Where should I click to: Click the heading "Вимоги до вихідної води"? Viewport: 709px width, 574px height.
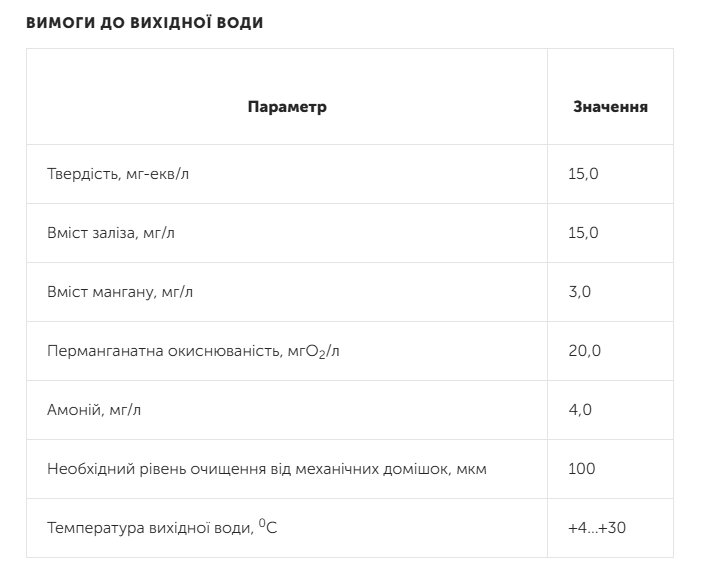tap(145, 23)
